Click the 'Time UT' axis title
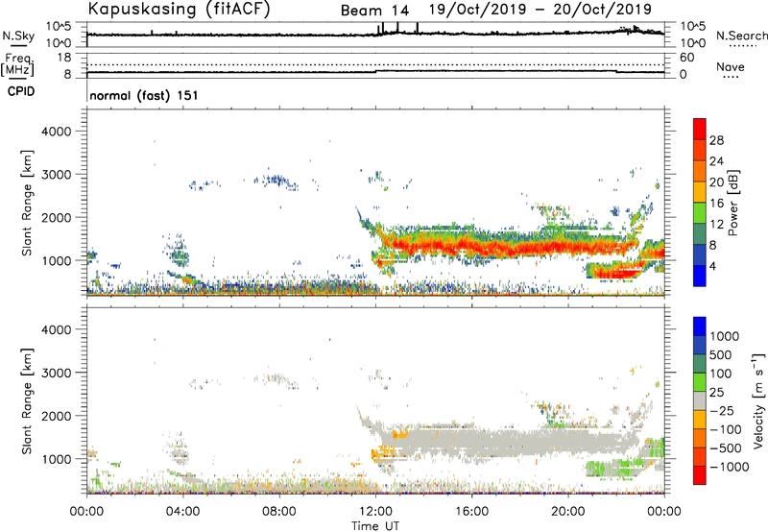This screenshot has height=532, width=768. (375, 525)
